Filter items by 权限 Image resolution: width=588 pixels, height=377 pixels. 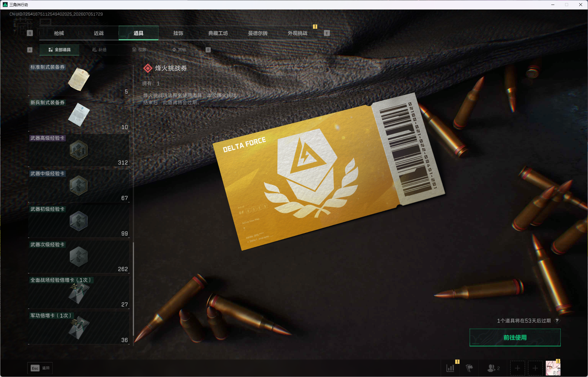coord(139,50)
